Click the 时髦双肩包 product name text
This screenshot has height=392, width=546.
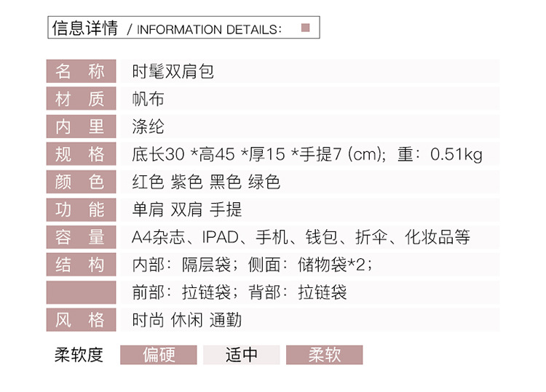pyautogui.click(x=173, y=71)
